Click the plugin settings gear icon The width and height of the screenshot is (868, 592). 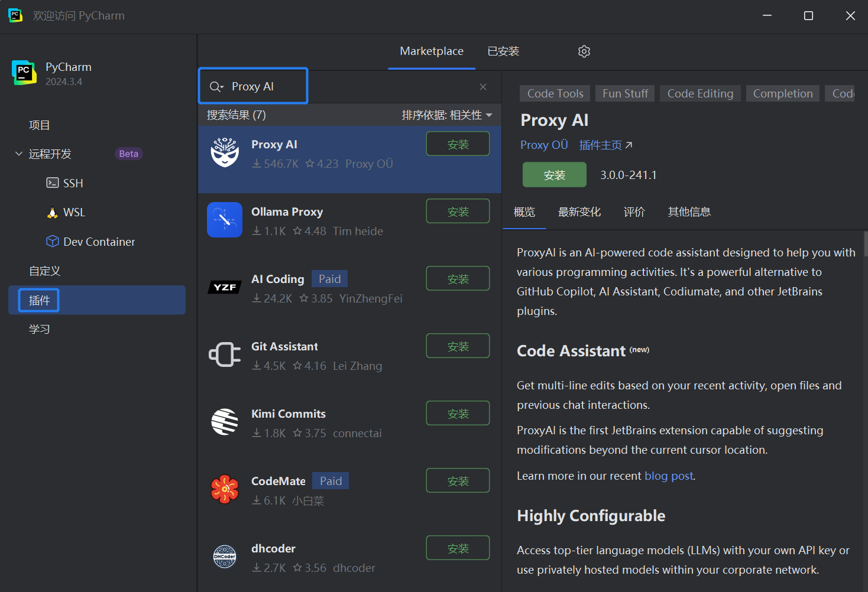[x=584, y=51]
